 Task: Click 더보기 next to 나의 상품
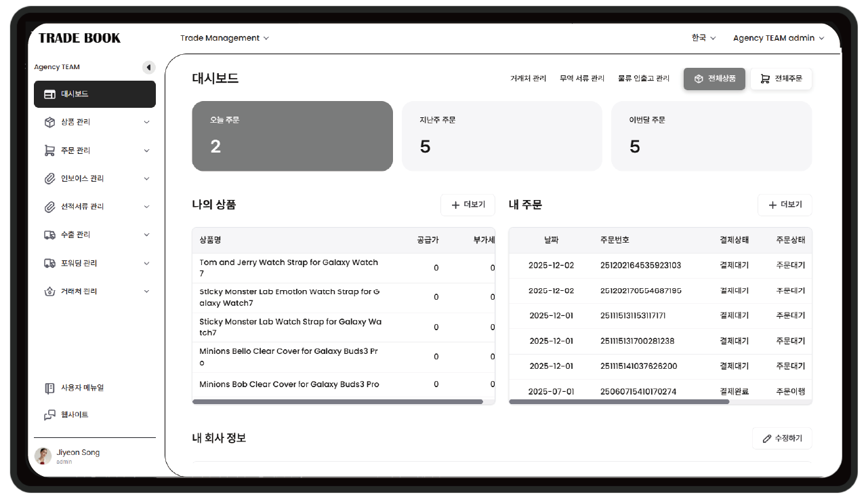point(468,205)
